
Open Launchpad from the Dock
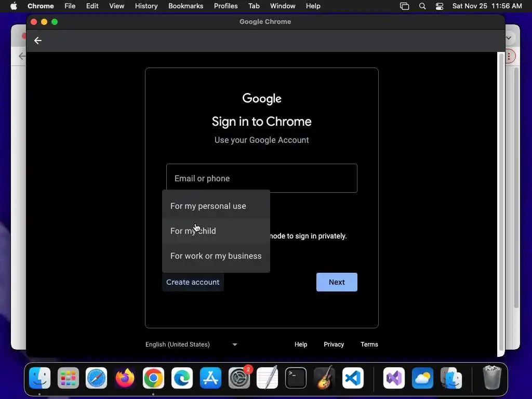click(68, 378)
